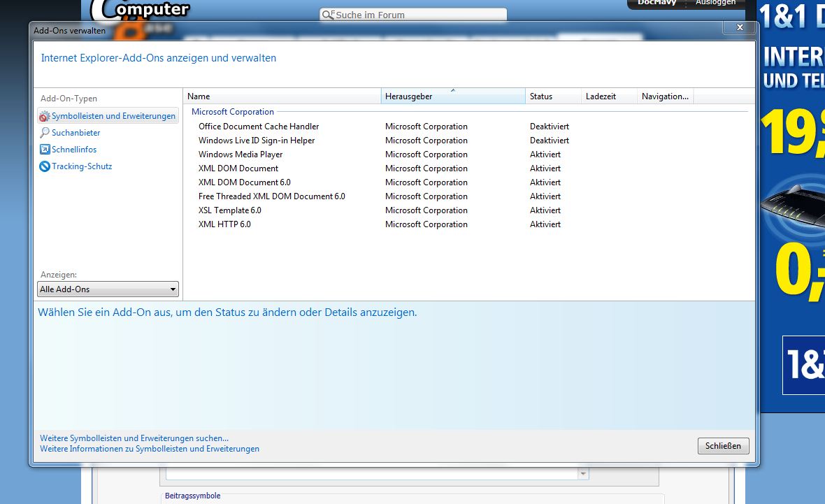Select Suchanbieter add-on type
The width and height of the screenshot is (825, 504).
coord(76,133)
